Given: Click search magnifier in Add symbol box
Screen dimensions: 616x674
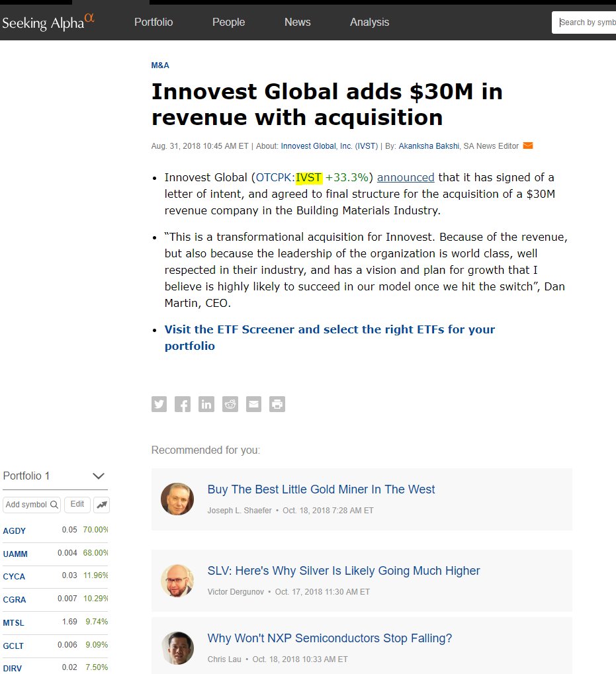Looking at the screenshot, I should pyautogui.click(x=54, y=505).
